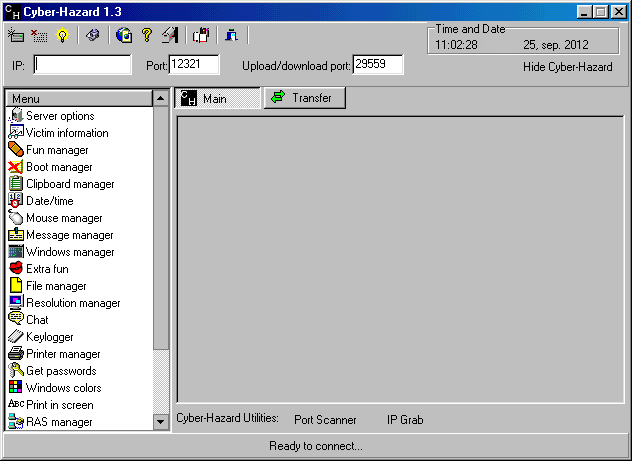Image resolution: width=632 pixels, height=461 pixels.
Task: Click the red X disconnect toolbar icon
Action: (x=39, y=36)
